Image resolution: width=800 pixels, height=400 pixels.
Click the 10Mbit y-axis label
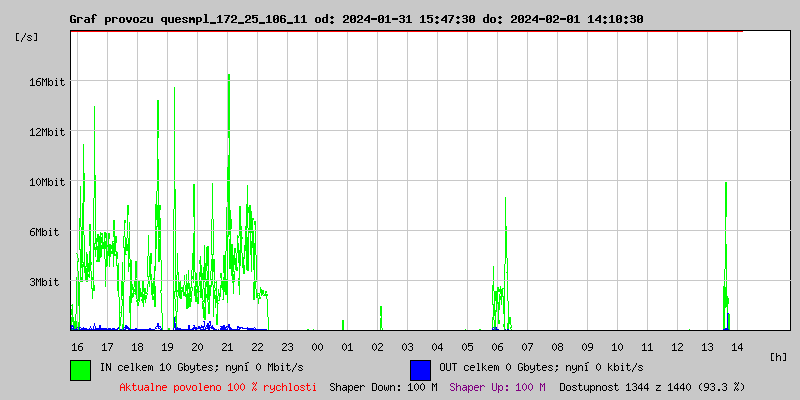pyautogui.click(x=46, y=182)
